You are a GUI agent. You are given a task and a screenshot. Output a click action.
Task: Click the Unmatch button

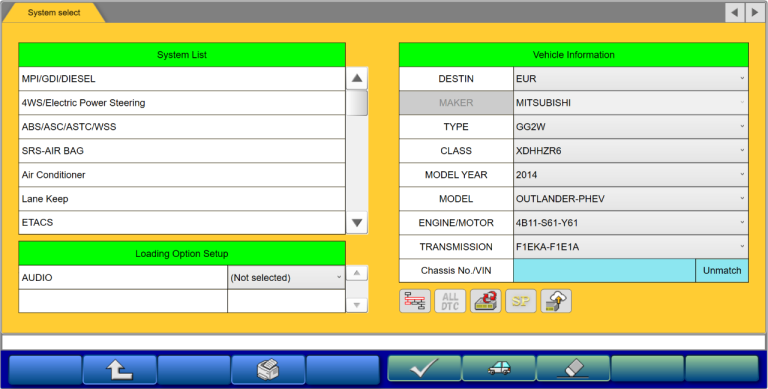point(722,270)
